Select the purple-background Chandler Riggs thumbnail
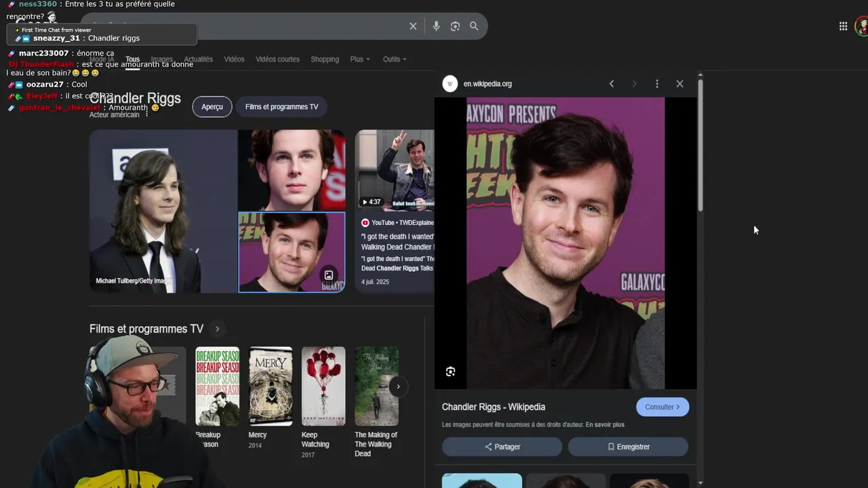868x488 pixels. pyautogui.click(x=292, y=252)
